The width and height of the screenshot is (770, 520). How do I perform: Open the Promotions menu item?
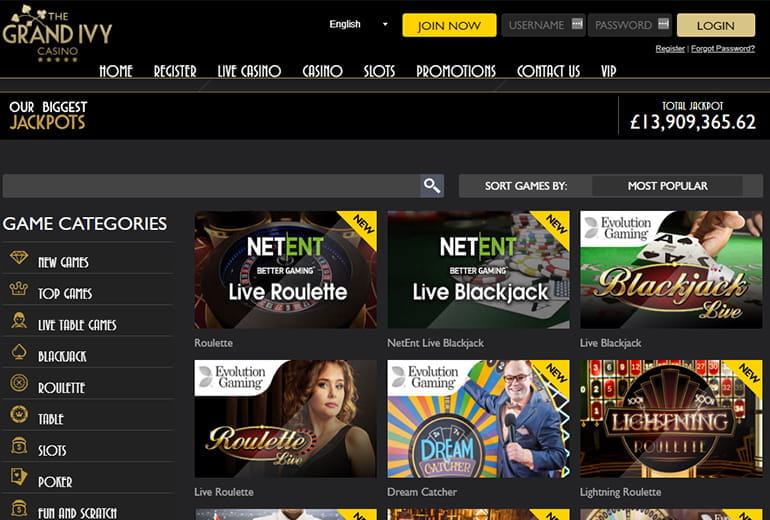[456, 71]
